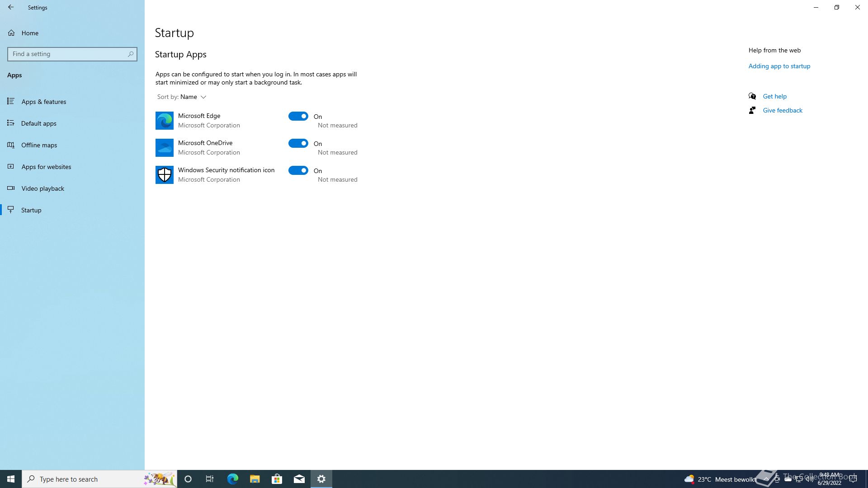Open Mail app from the taskbar

pyautogui.click(x=299, y=479)
